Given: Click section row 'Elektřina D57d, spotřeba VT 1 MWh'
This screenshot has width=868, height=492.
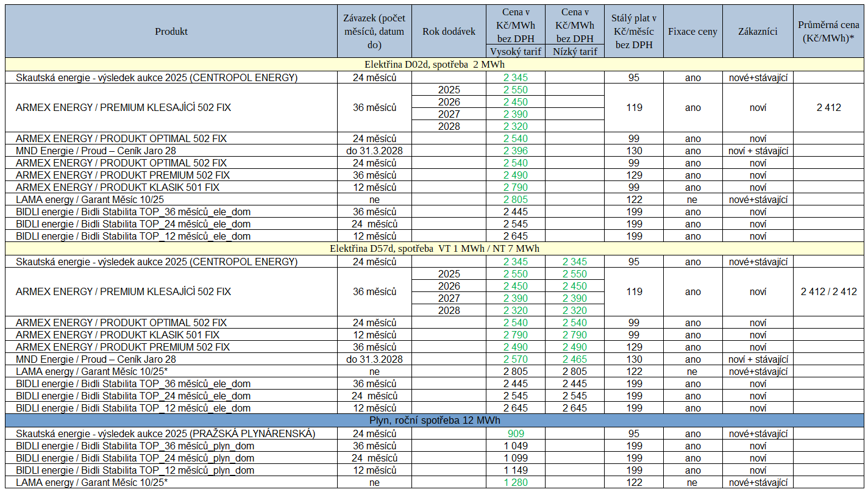Looking at the screenshot, I should pyautogui.click(x=435, y=249).
